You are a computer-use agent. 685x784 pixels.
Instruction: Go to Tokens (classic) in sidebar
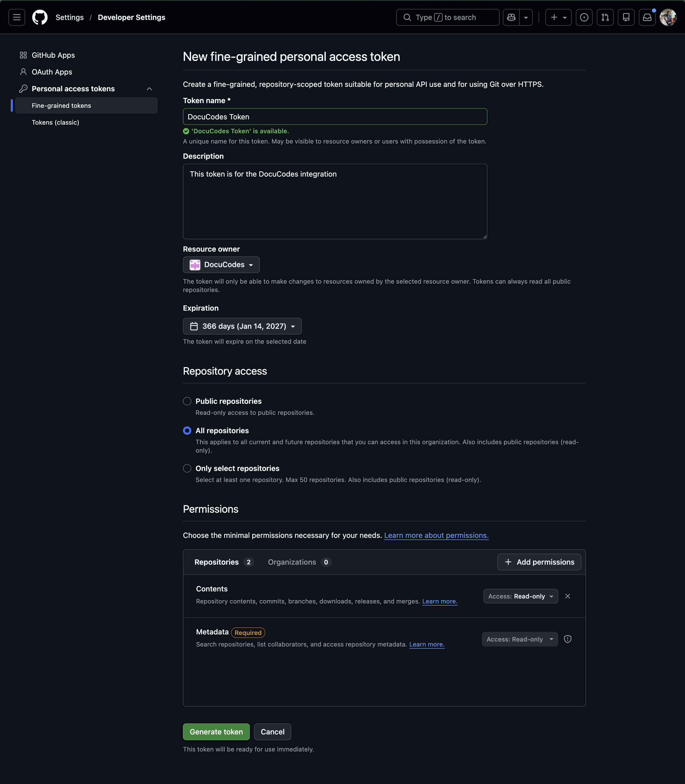(x=55, y=122)
